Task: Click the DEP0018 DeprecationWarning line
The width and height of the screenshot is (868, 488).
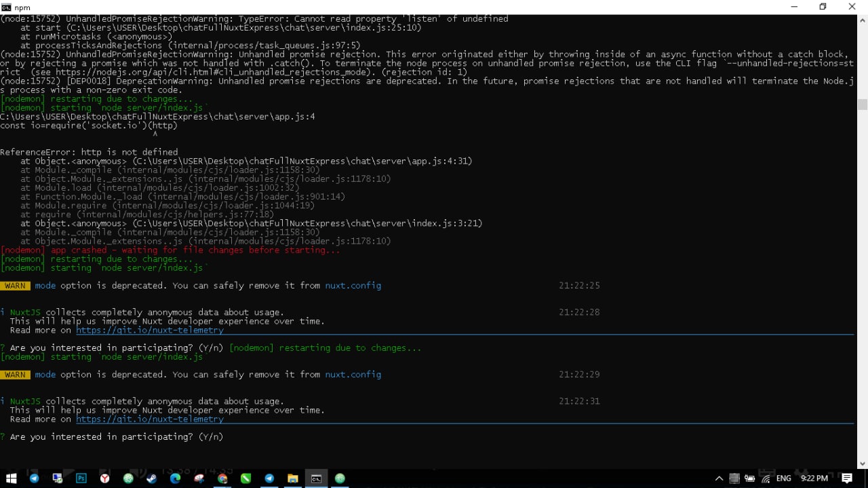Action: [x=427, y=86]
